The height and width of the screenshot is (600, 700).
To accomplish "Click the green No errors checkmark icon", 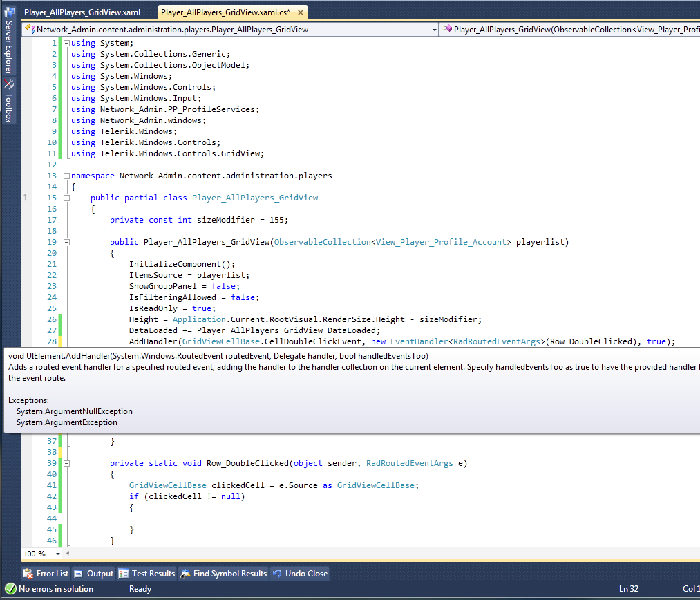I will 10,589.
